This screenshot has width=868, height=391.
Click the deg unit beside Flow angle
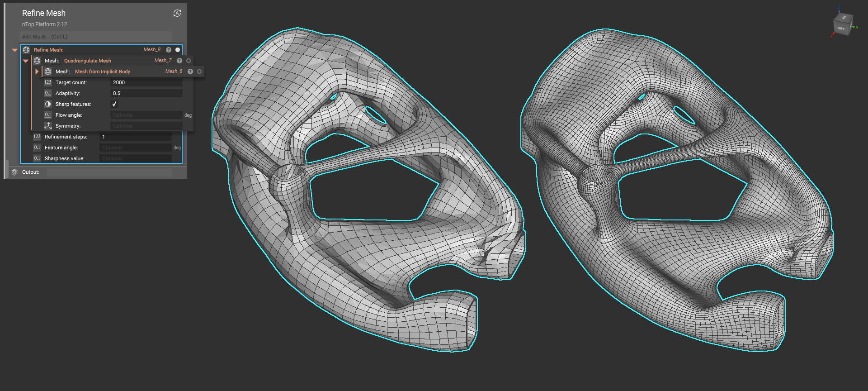point(188,115)
